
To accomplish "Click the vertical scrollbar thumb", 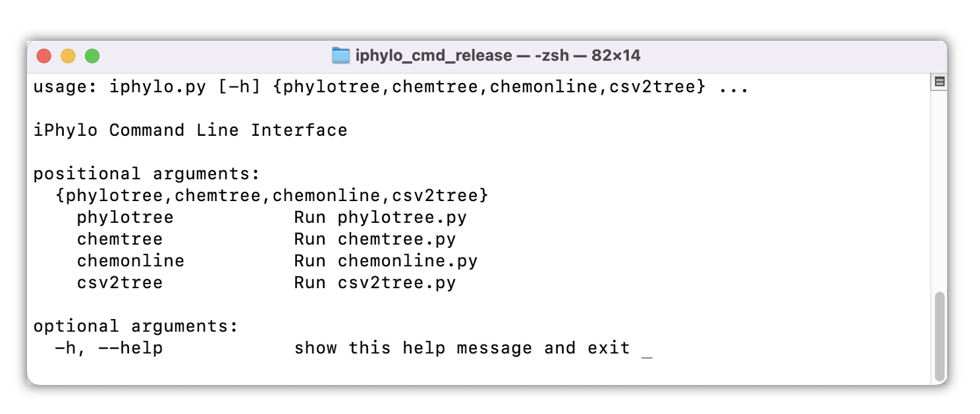I will click(940, 336).
